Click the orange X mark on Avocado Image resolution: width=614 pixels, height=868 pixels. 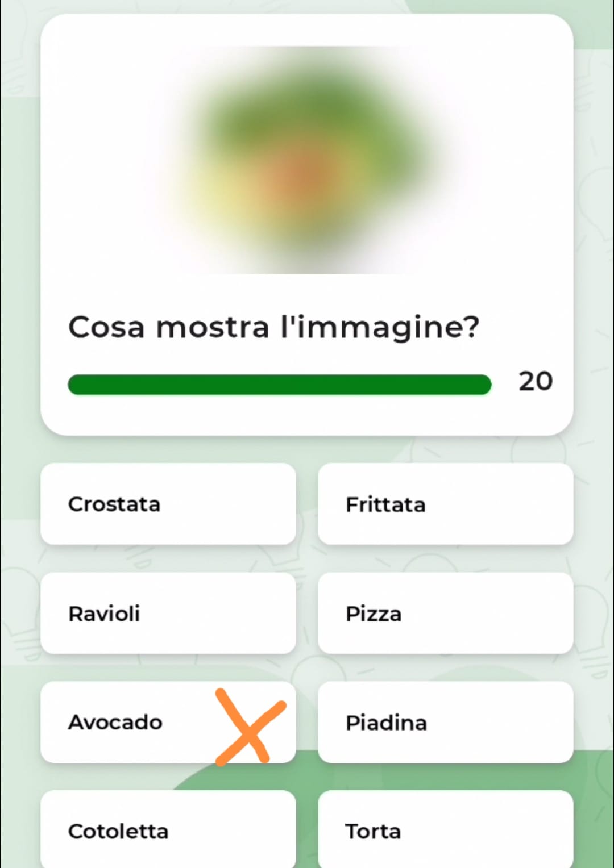tap(249, 727)
